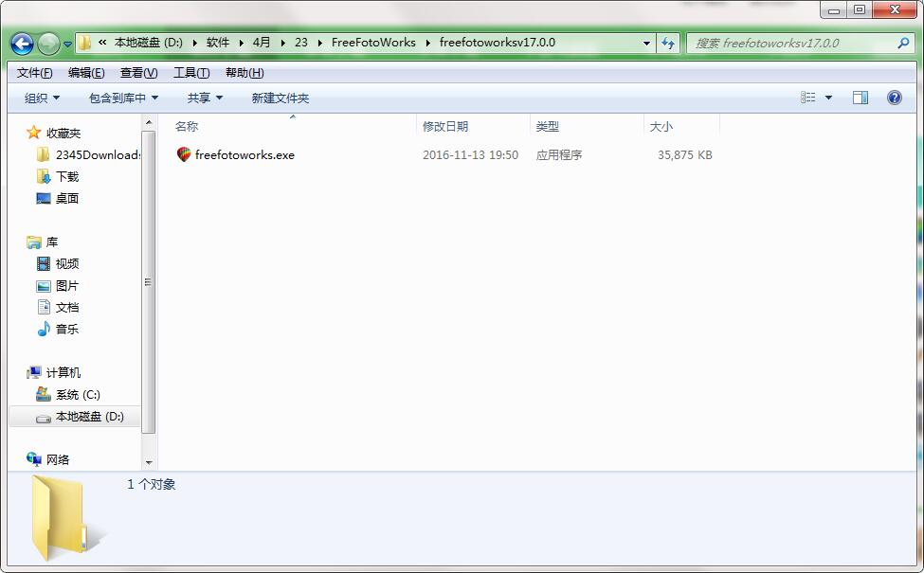Click the refresh button beside address bar
Viewport: 924px width, 573px height.
click(668, 43)
